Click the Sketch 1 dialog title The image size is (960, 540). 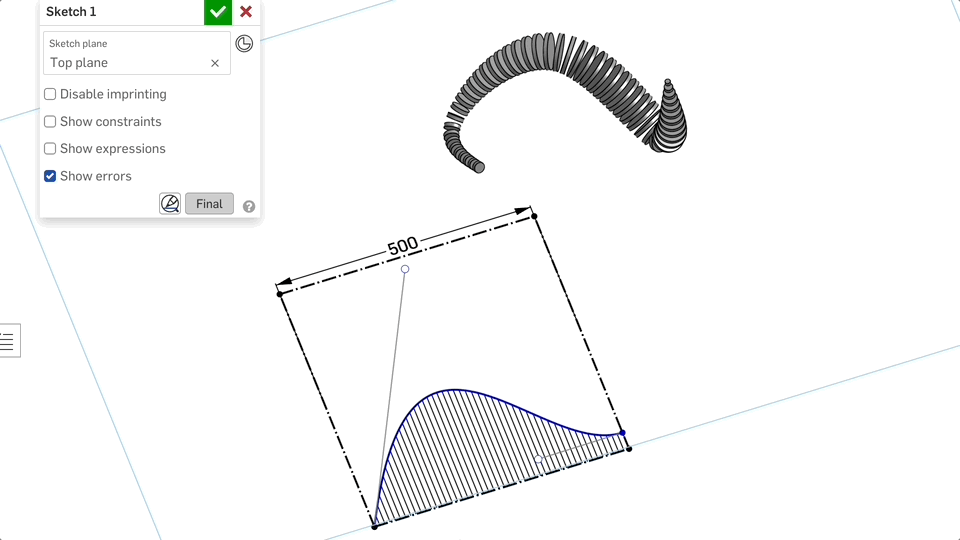pyautogui.click(x=71, y=12)
